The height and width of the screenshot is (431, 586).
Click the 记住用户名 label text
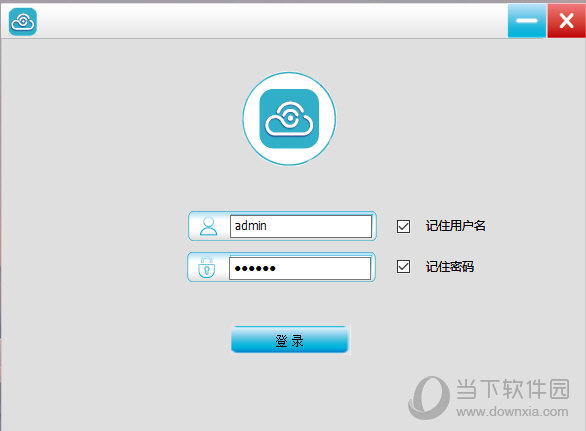click(x=456, y=226)
